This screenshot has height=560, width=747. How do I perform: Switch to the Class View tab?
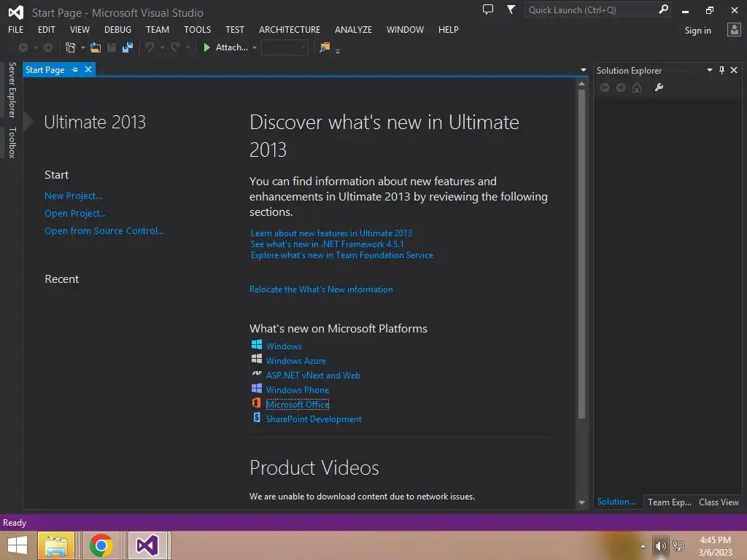719,502
